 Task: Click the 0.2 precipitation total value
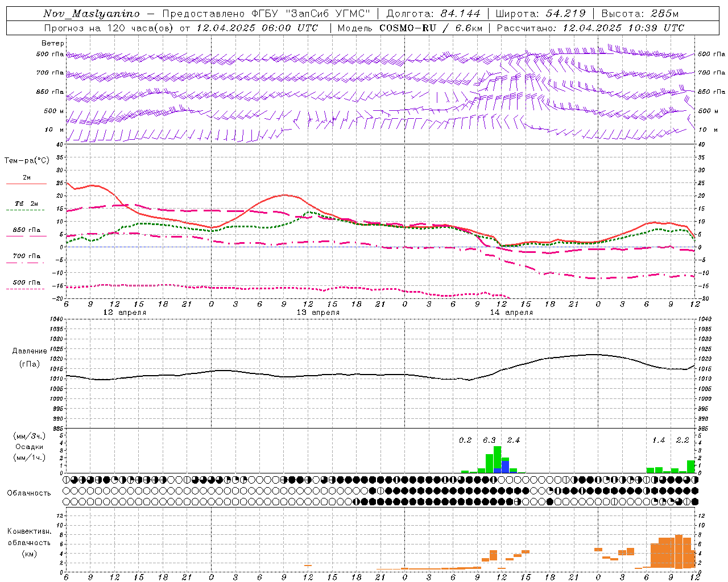click(x=465, y=440)
